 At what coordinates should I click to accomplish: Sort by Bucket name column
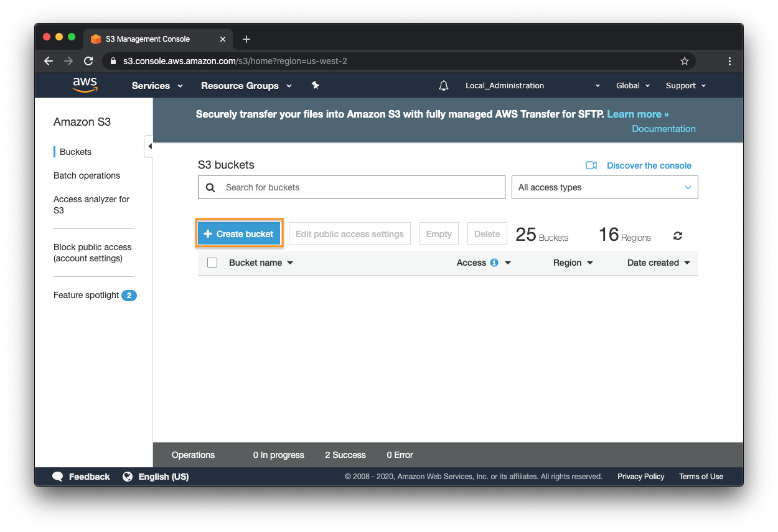coord(261,263)
